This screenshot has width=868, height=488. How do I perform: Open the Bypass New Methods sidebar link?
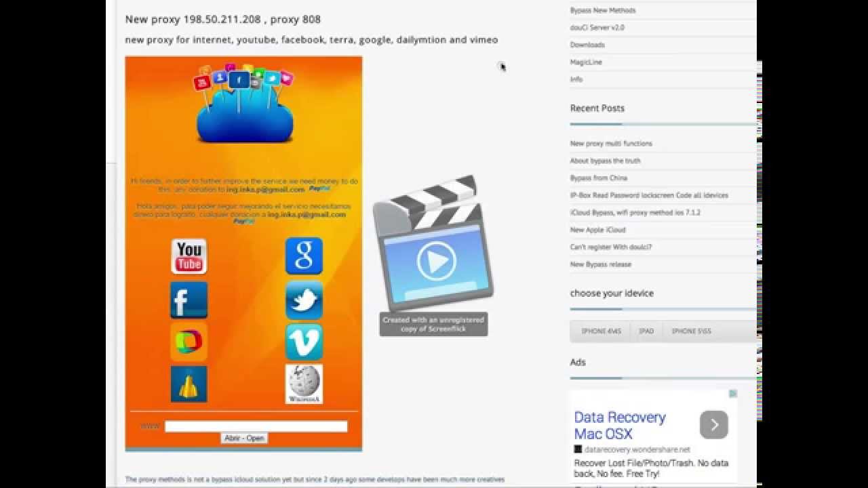[603, 10]
